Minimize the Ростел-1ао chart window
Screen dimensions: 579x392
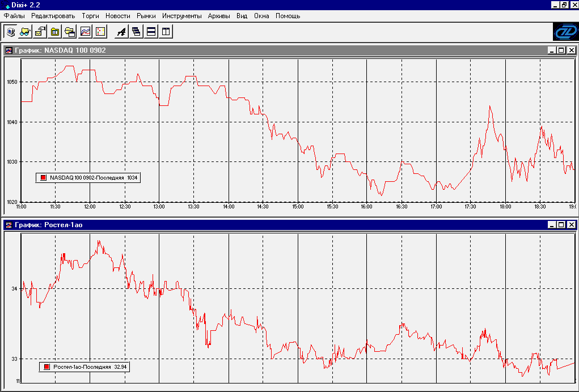552,224
